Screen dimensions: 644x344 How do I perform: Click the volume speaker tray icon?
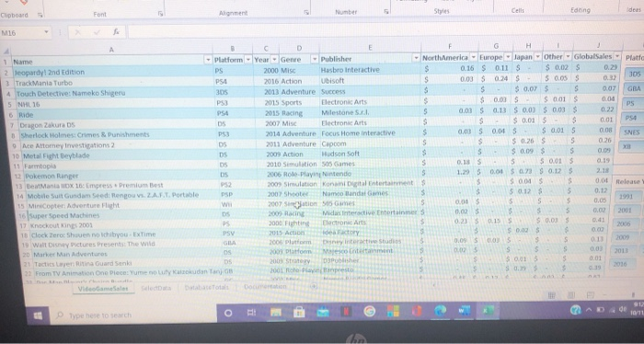point(623,309)
